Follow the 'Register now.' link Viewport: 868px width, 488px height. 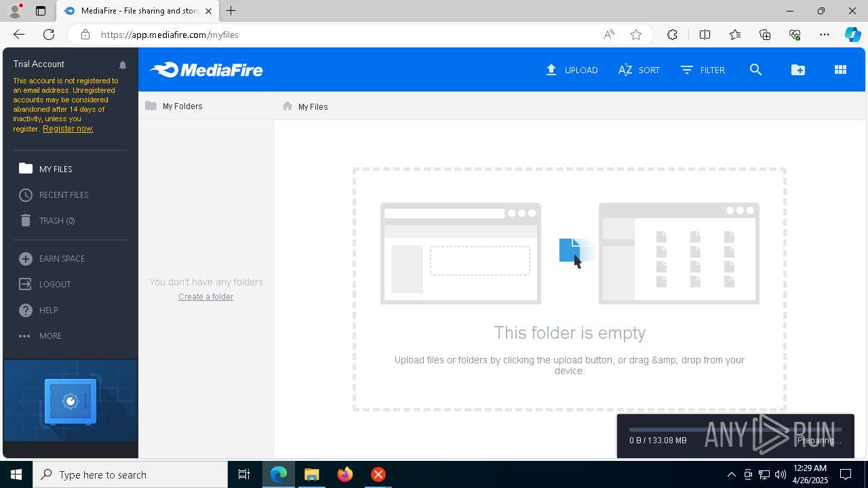pyautogui.click(x=68, y=129)
